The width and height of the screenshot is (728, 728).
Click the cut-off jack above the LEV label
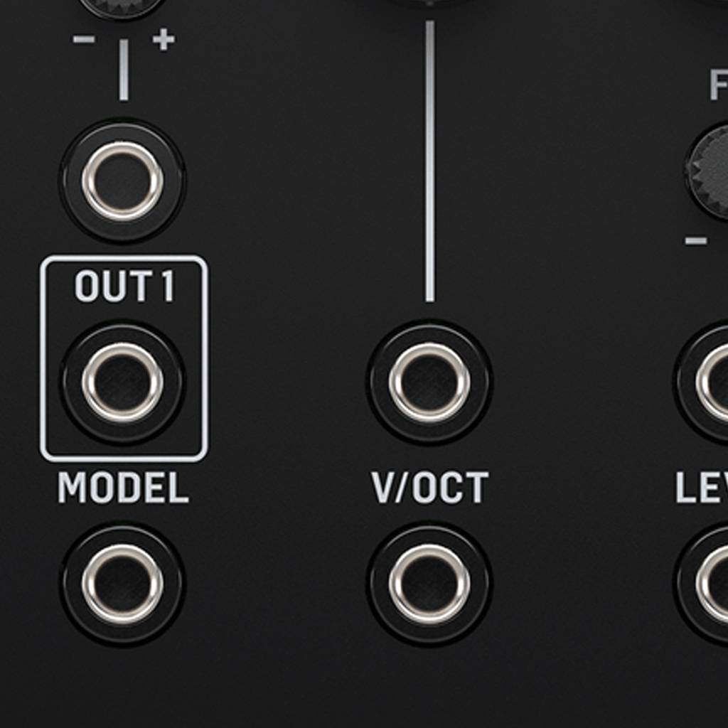click(702, 382)
